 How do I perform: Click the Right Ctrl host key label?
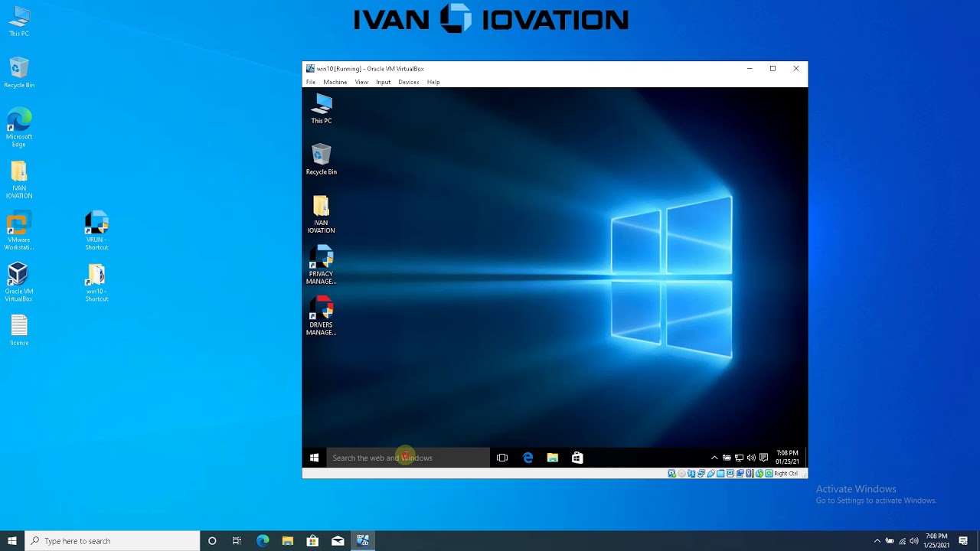(x=786, y=474)
